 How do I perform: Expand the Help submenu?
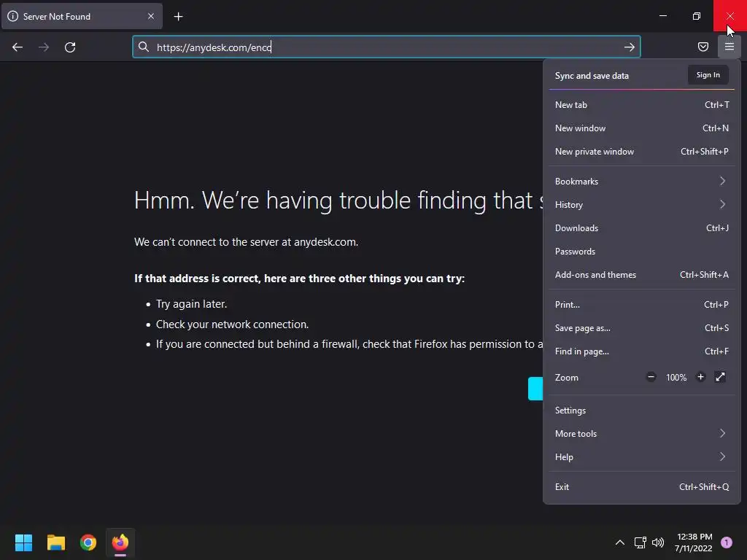tap(642, 457)
